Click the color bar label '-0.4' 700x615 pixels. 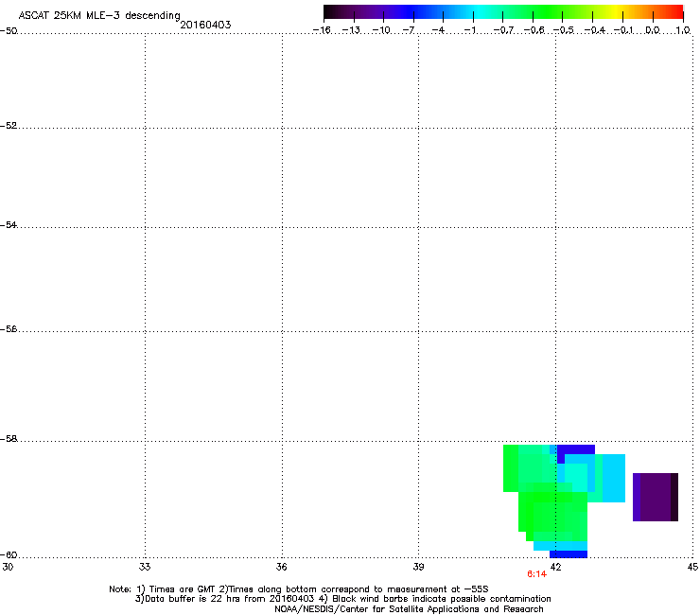pos(595,30)
